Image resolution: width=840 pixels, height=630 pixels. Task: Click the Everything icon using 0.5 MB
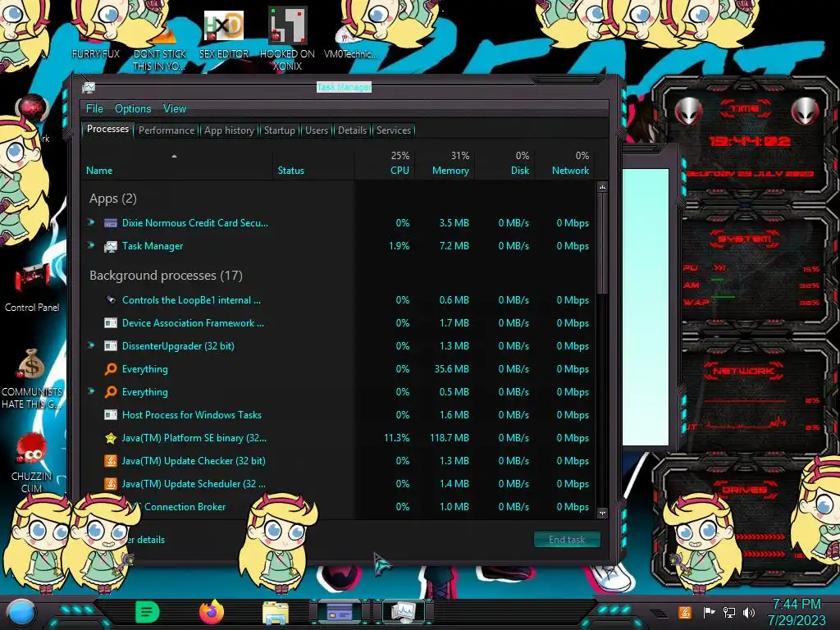point(111,392)
